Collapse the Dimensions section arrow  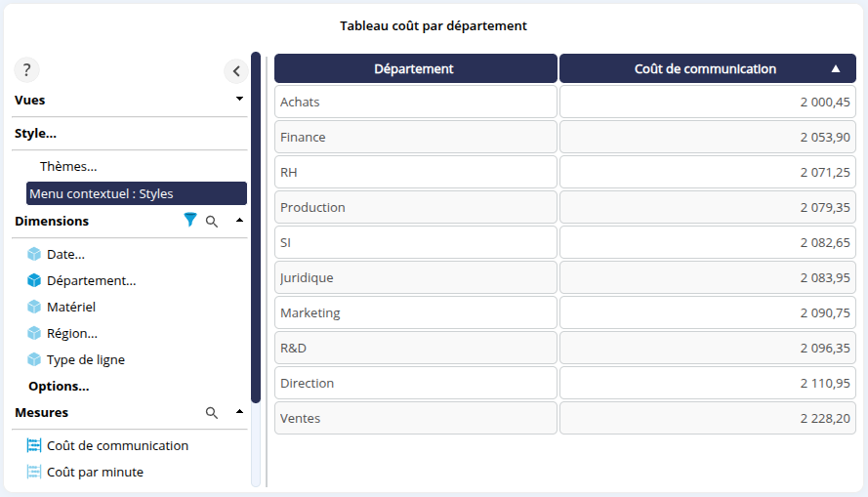coord(239,222)
